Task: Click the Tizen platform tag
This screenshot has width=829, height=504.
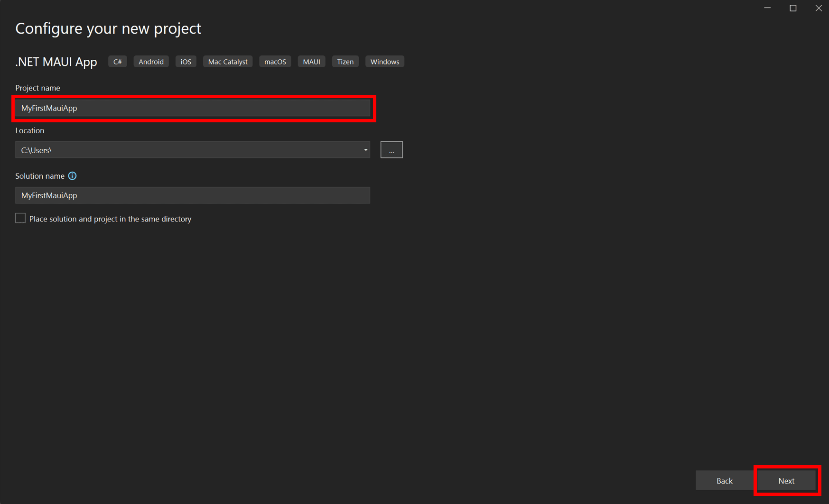Action: pos(345,62)
